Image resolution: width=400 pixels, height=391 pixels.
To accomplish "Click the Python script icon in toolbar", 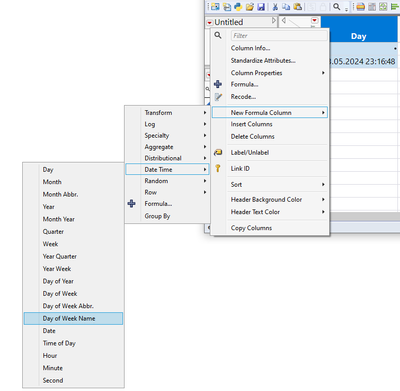I will 238,6.
